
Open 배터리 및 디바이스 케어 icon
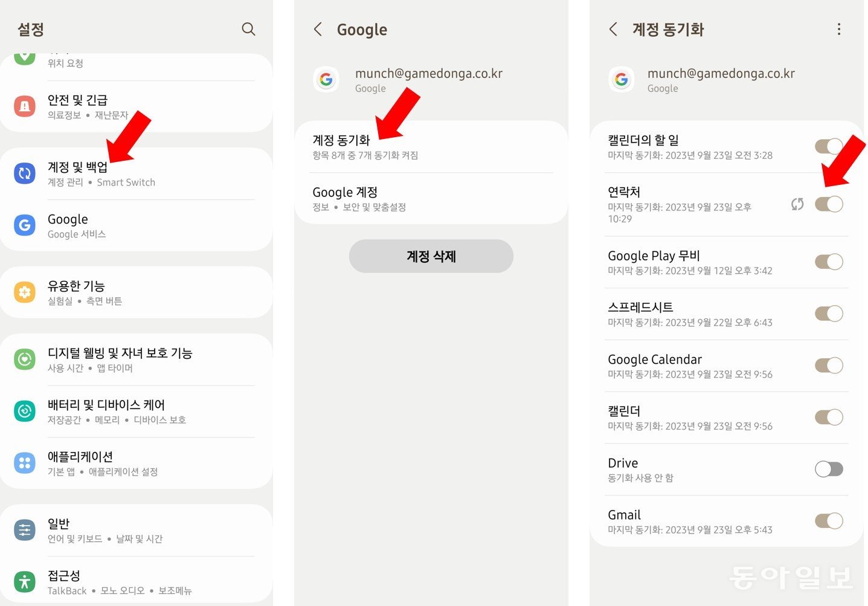pyautogui.click(x=25, y=411)
